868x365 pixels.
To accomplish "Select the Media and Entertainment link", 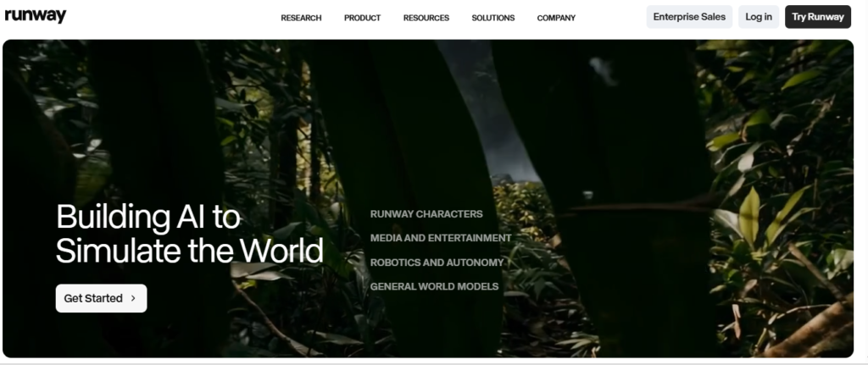I will [x=441, y=238].
